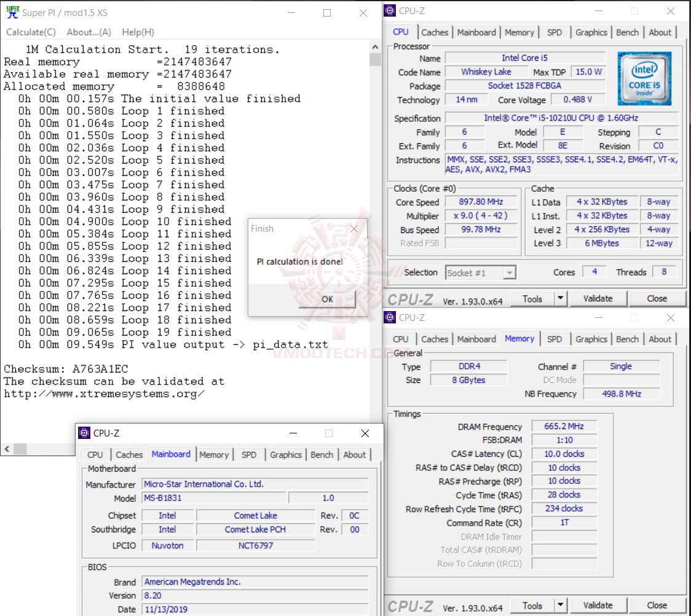
Task: Click the Intel Core i5 logo badge
Action: [644, 79]
